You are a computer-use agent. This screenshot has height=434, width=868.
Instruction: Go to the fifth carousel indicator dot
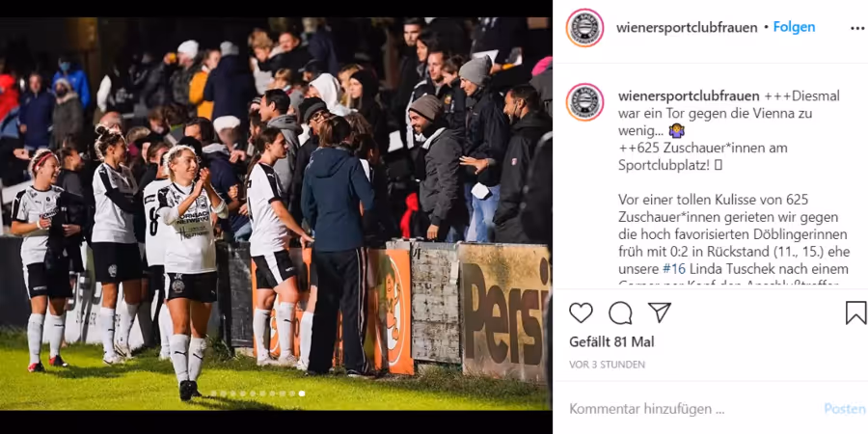253,393
